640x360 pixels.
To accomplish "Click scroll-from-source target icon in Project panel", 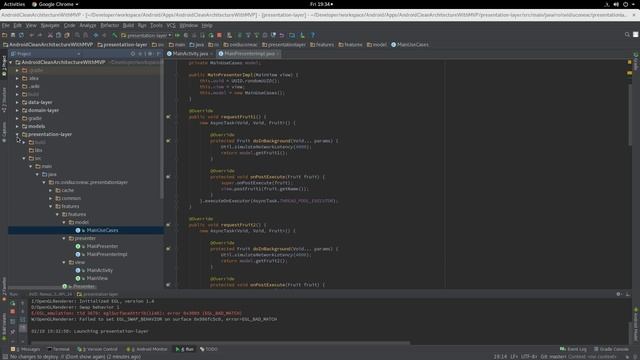I will tap(133, 54).
